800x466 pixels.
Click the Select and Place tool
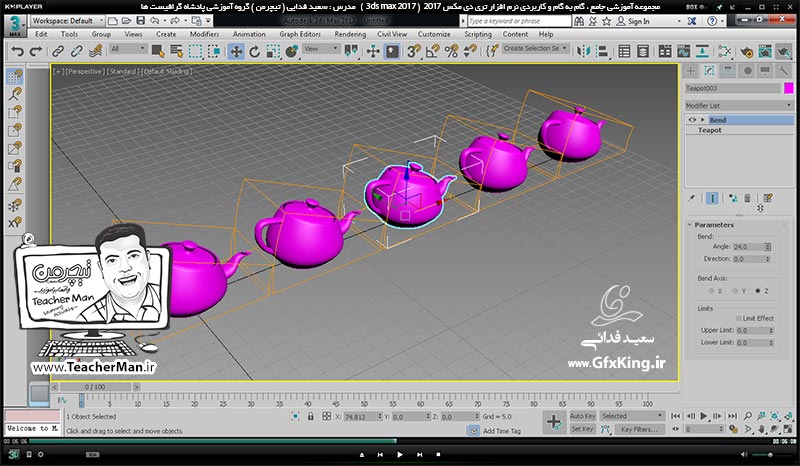pyautogui.click(x=292, y=51)
